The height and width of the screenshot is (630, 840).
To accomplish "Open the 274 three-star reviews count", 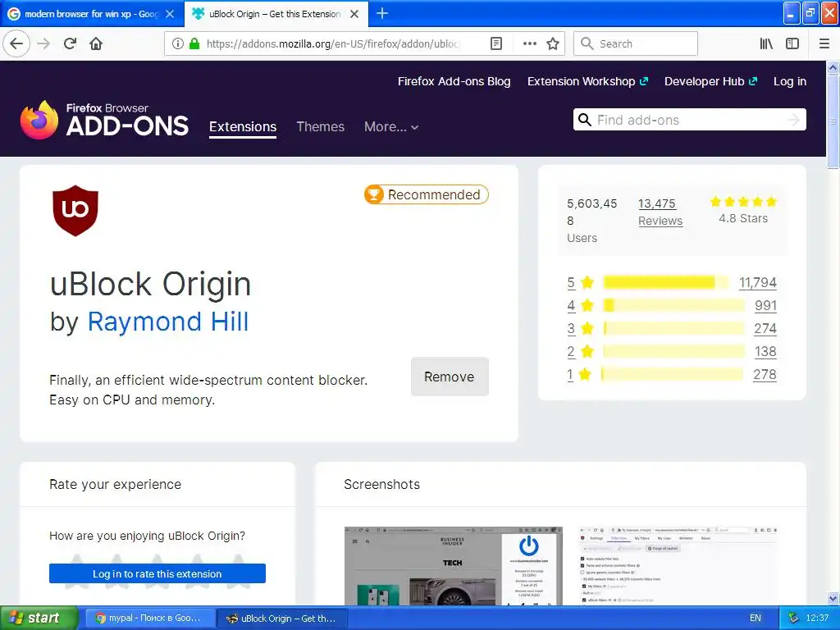I will click(765, 328).
